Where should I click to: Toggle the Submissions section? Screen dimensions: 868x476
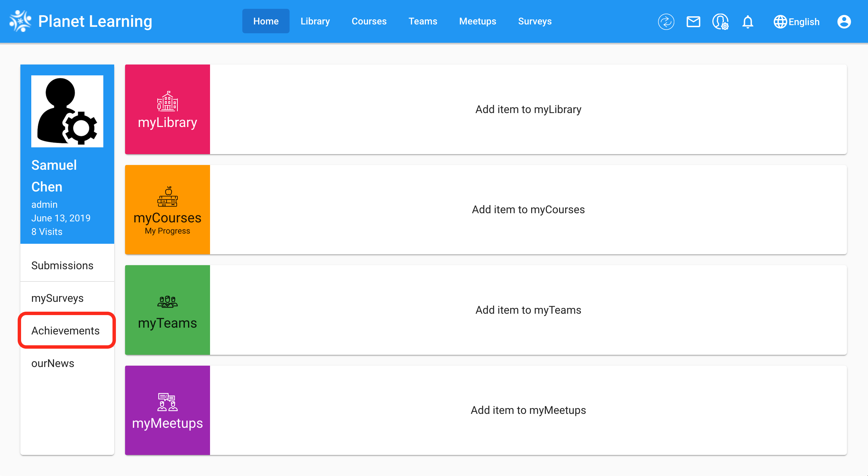pyautogui.click(x=67, y=265)
